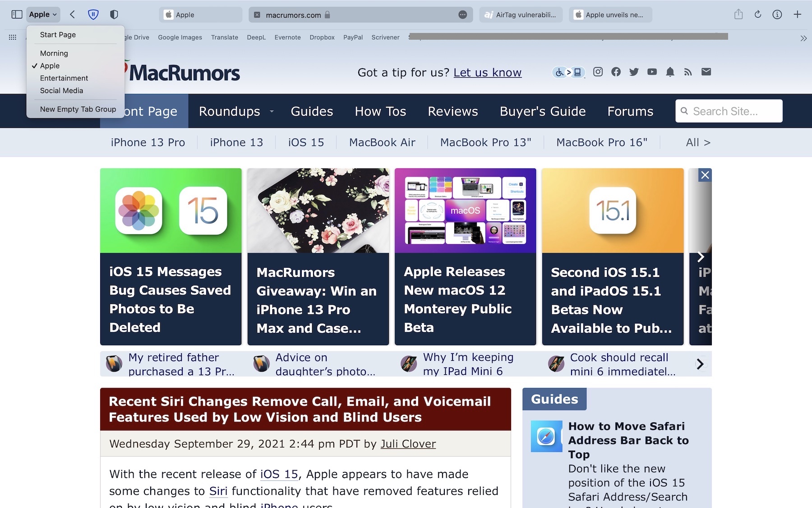The width and height of the screenshot is (812, 508).
Task: Click the lock icon in the address bar
Action: [328, 15]
